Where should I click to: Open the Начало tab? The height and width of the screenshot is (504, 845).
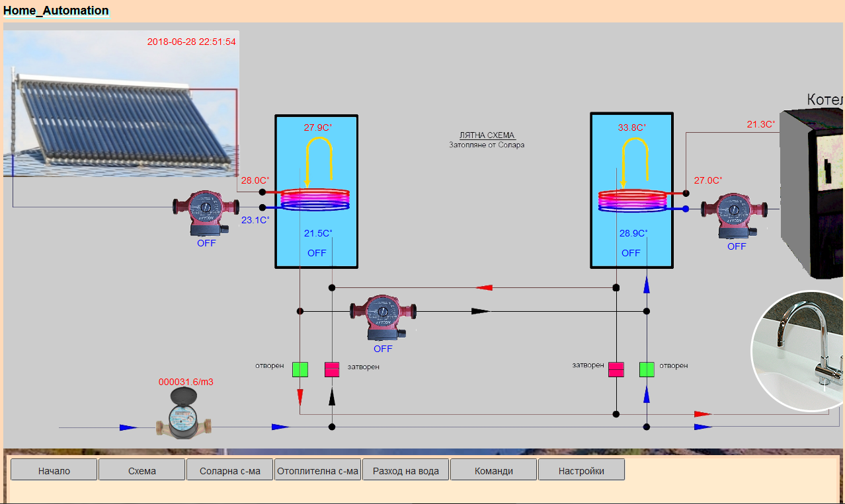tap(54, 470)
